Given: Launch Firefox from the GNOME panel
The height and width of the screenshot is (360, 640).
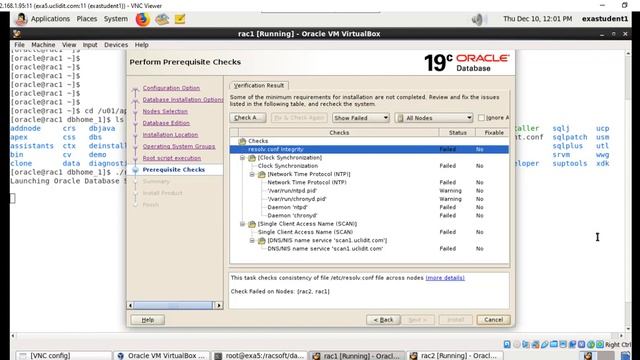Looking at the screenshot, I should (x=142, y=19).
